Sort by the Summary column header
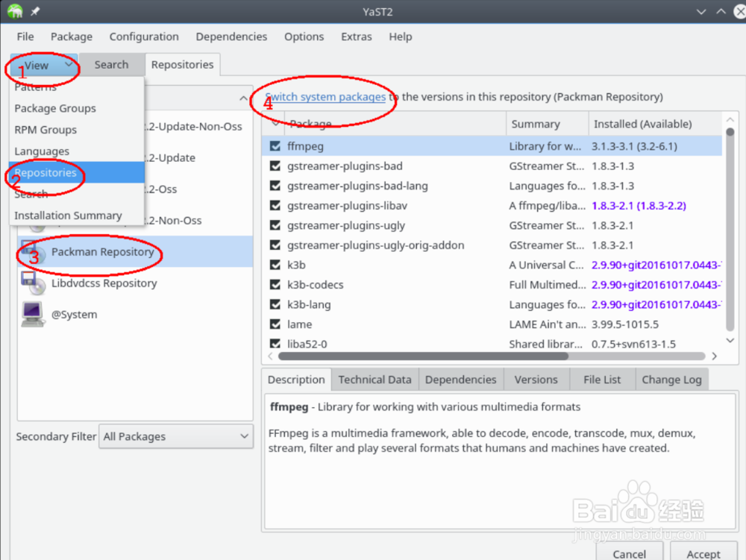Viewport: 746px width, 560px height. tap(547, 124)
